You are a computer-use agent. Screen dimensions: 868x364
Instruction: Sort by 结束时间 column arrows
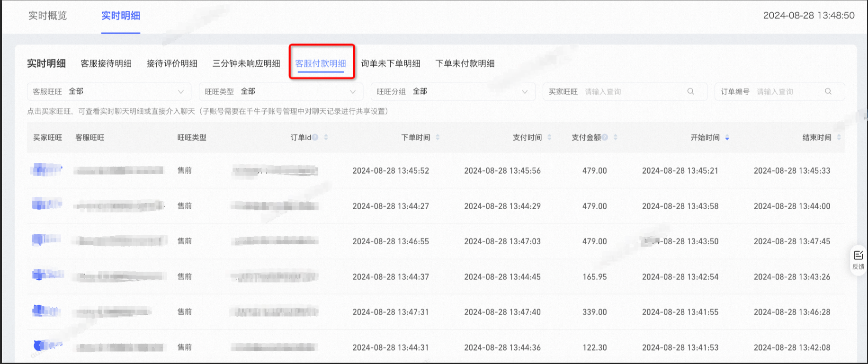839,137
